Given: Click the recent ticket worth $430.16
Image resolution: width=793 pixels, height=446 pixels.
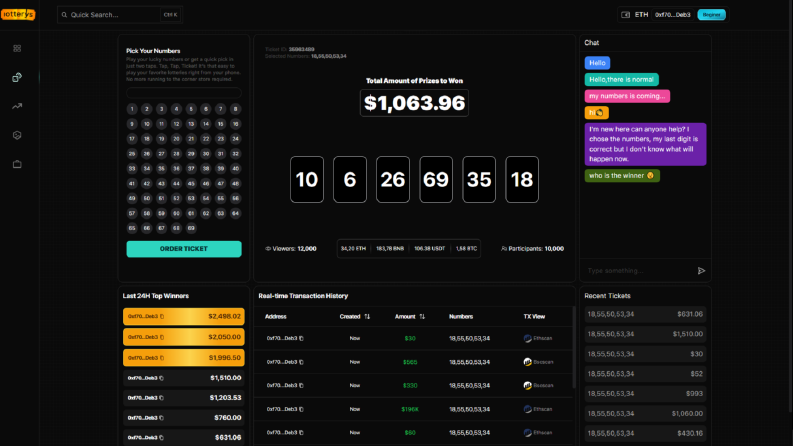Looking at the screenshot, I should click(x=645, y=433).
